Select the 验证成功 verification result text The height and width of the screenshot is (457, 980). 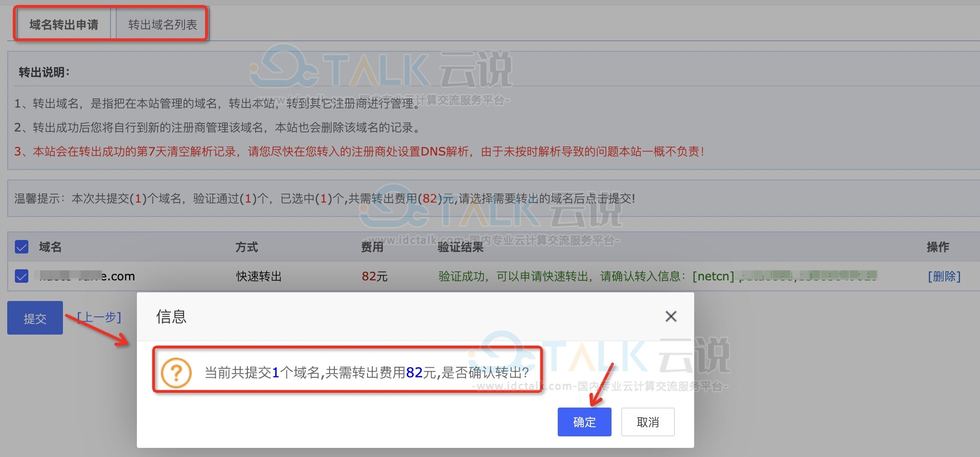pyautogui.click(x=658, y=276)
